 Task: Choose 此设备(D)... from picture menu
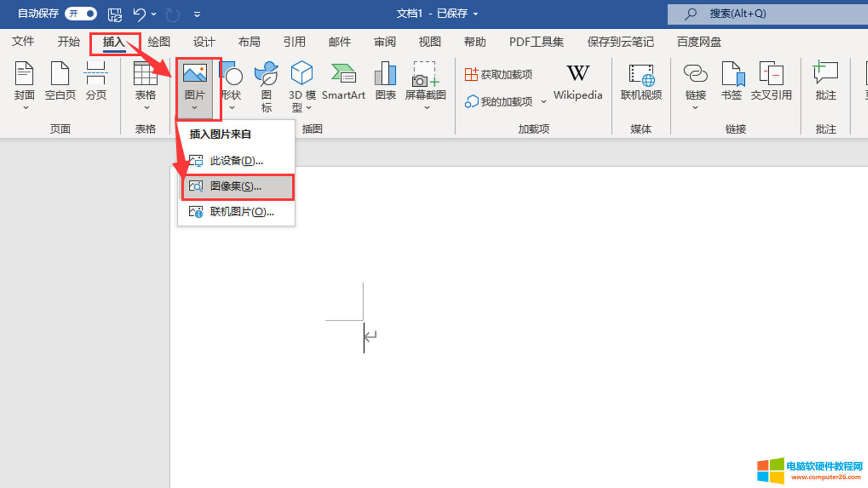(x=237, y=160)
